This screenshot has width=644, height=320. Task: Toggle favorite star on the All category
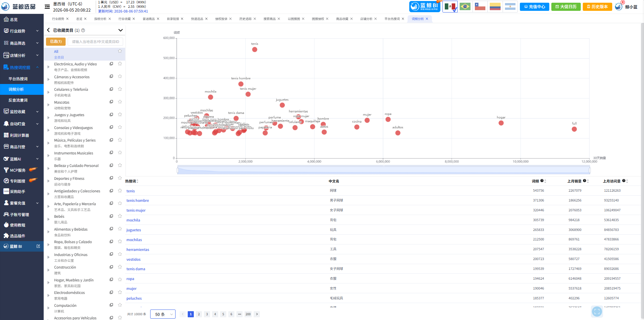[120, 51]
